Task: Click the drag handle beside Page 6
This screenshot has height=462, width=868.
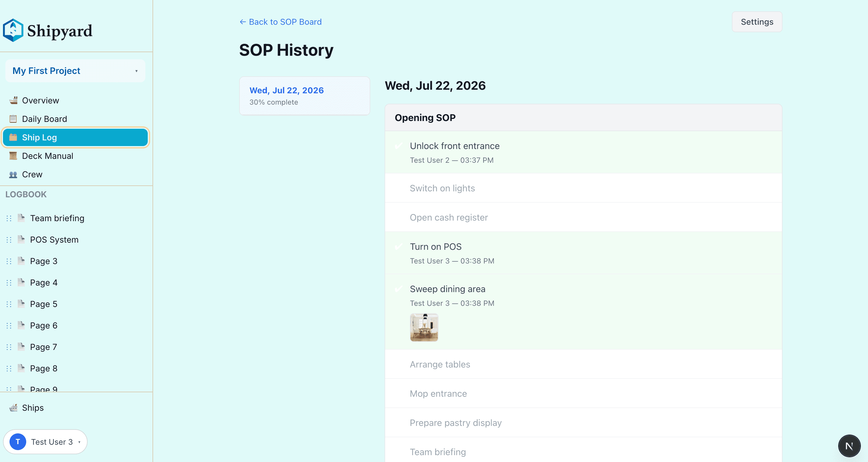Action: (x=9, y=325)
